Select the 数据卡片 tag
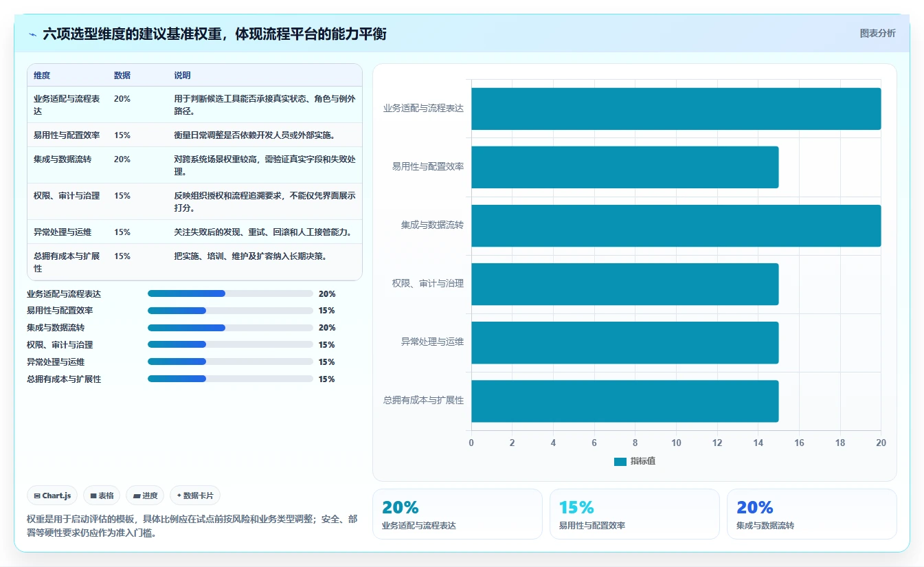924x567 pixels. 195,496
